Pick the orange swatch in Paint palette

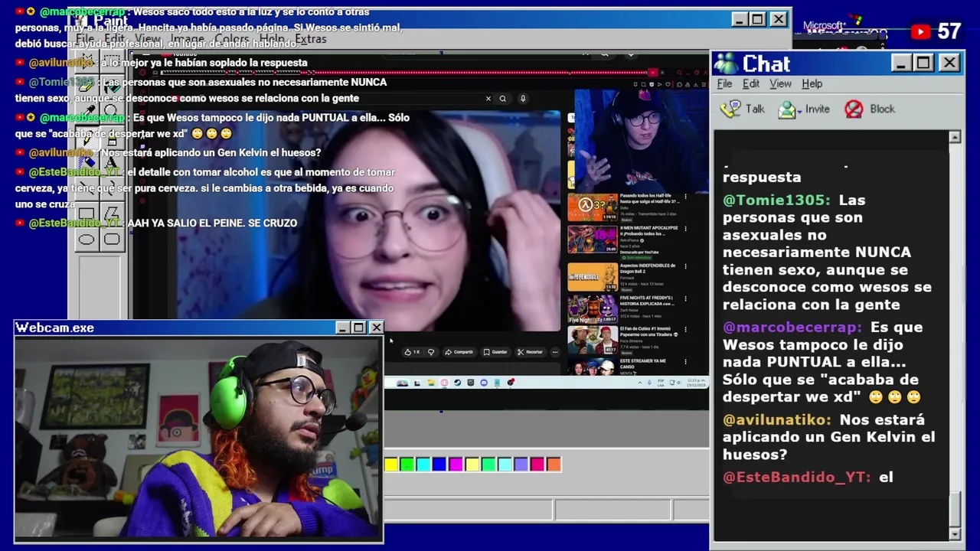pyautogui.click(x=554, y=464)
